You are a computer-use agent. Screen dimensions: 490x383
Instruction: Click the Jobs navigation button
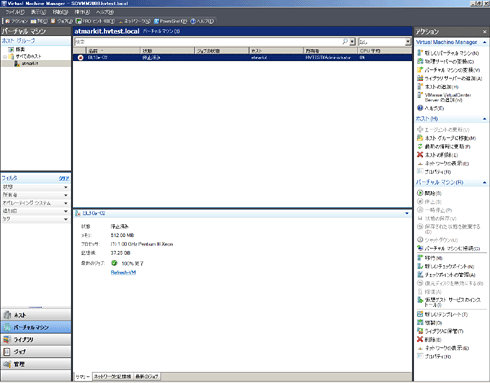pos(36,352)
